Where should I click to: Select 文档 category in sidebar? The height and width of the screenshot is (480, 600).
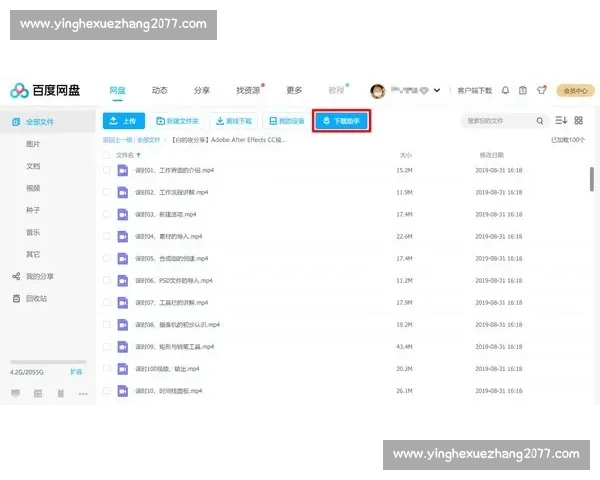tap(33, 166)
